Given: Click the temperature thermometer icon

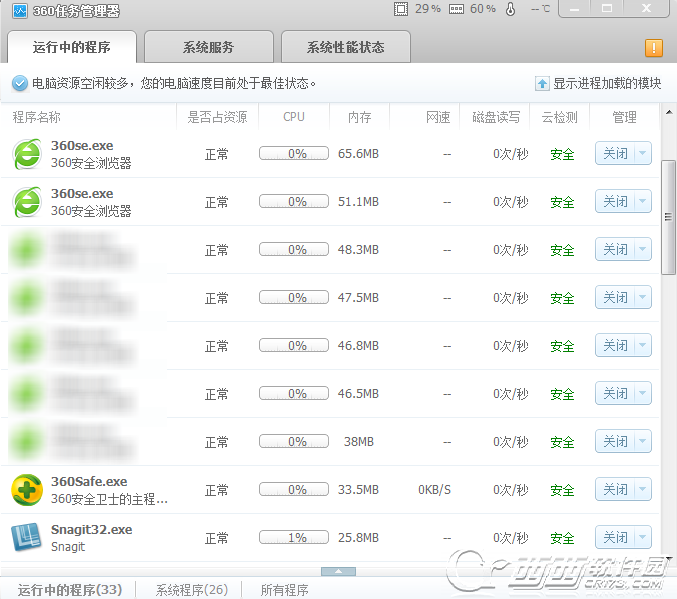Looking at the screenshot, I should [510, 9].
